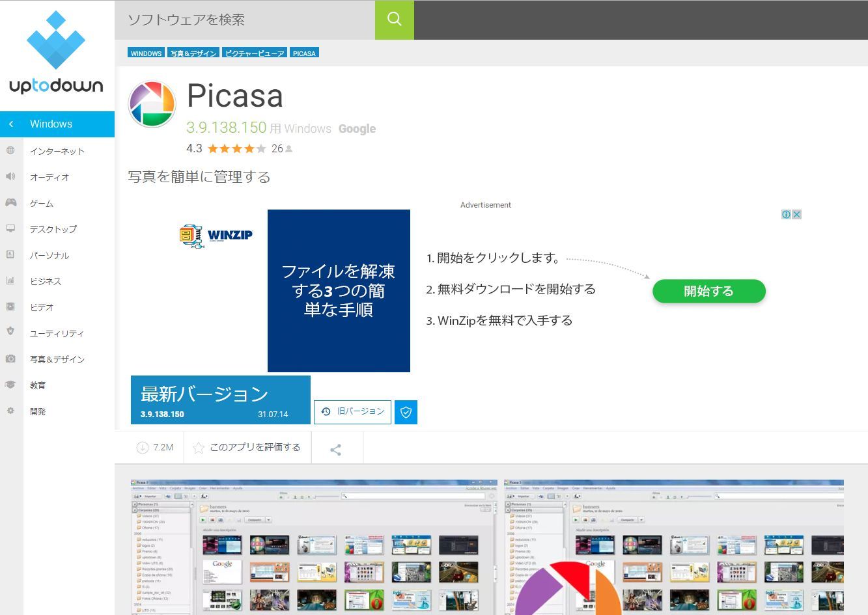Image resolution: width=868 pixels, height=615 pixels.
Task: Click the 開発 gear icon
Action: (x=10, y=411)
